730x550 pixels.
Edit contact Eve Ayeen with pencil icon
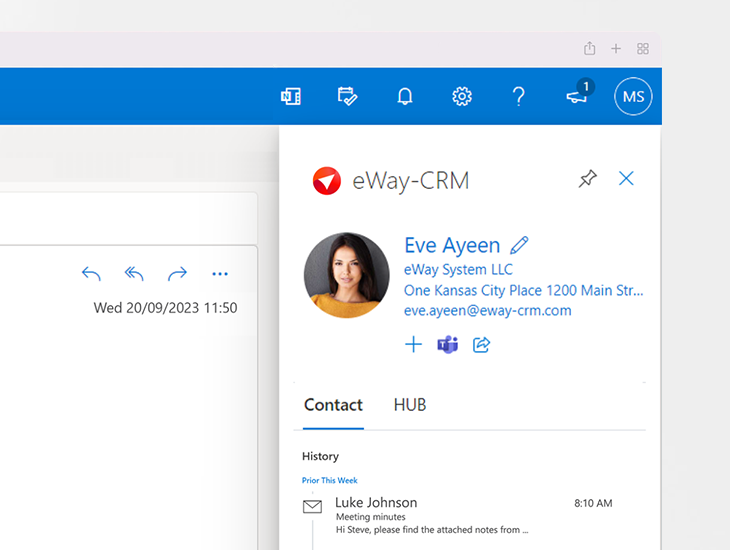click(519, 245)
